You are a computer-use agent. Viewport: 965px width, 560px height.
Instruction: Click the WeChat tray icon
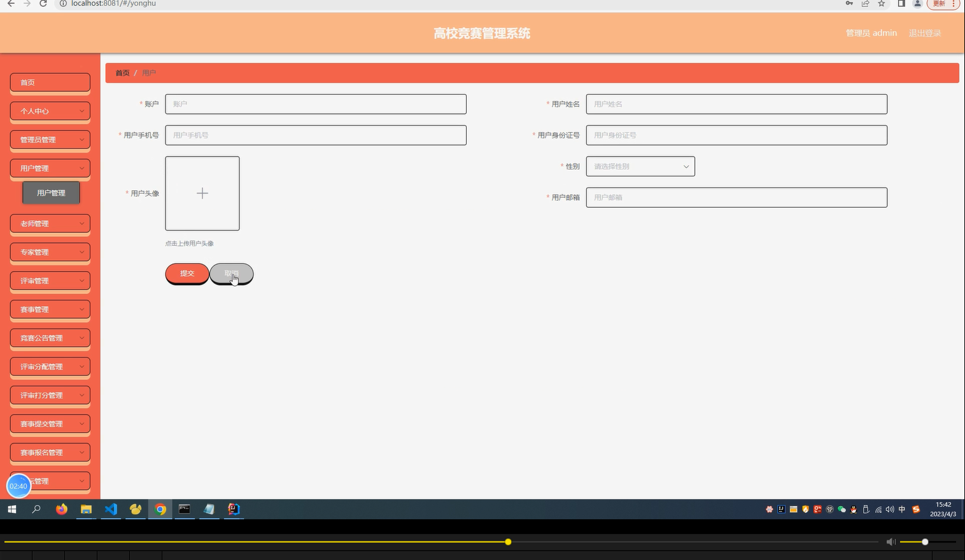(x=842, y=509)
